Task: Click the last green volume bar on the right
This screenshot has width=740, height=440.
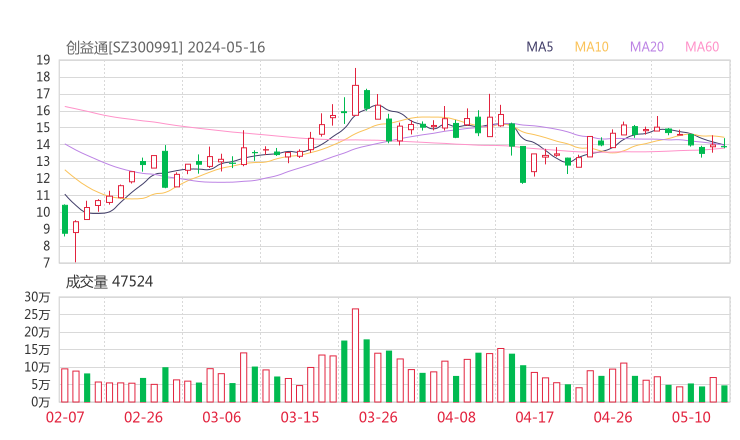Action: (724, 394)
